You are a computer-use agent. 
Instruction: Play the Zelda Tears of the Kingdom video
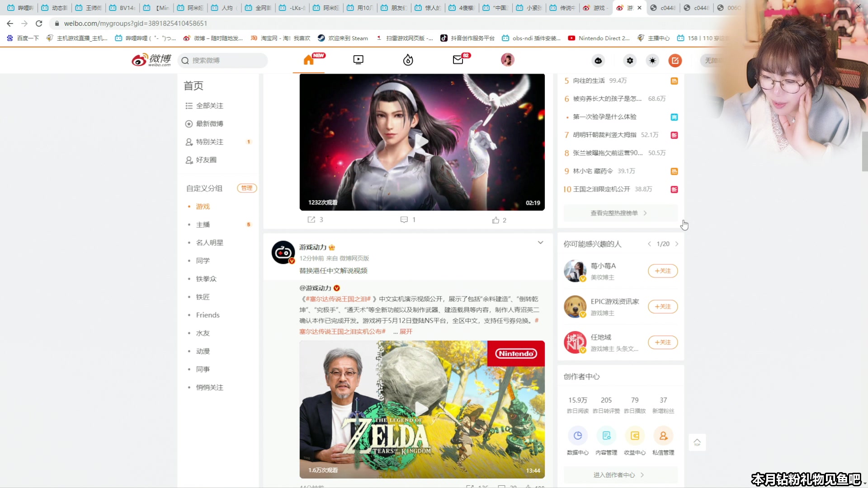421,409
